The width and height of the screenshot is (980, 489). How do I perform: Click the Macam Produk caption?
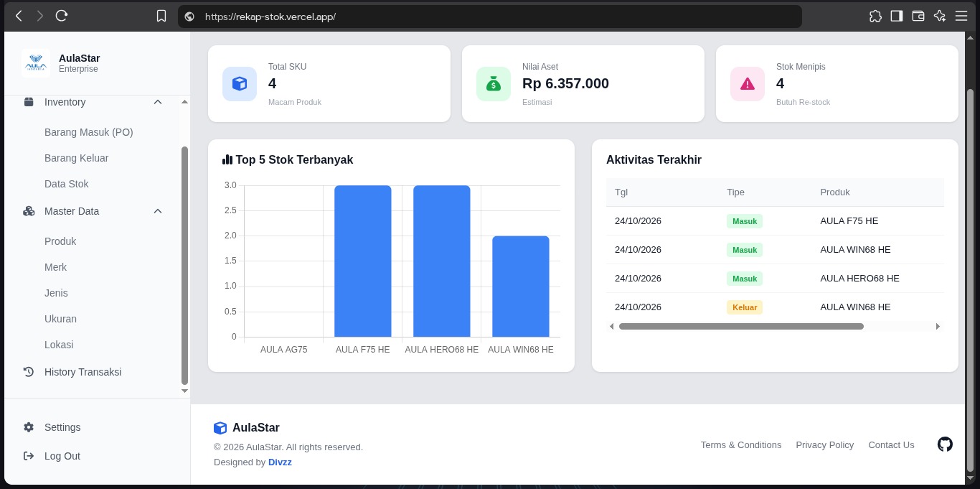click(295, 102)
